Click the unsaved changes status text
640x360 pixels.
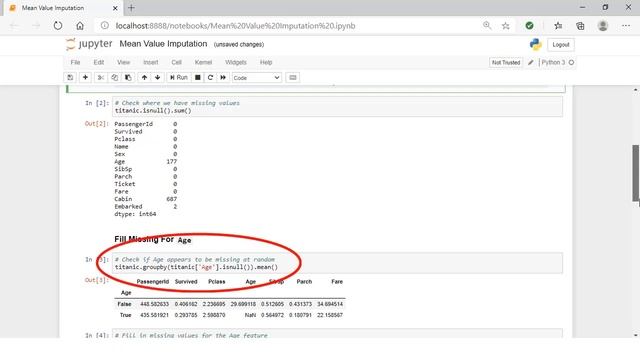(x=239, y=44)
